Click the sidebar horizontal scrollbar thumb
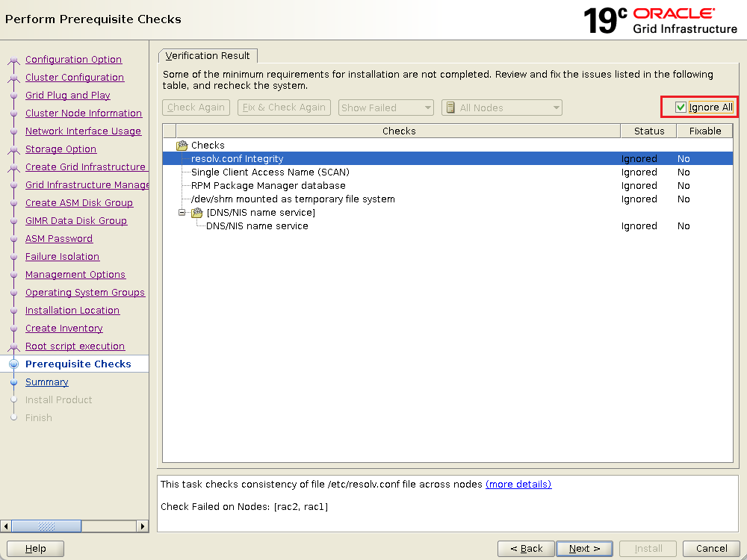The height and width of the screenshot is (560, 747). (x=46, y=526)
